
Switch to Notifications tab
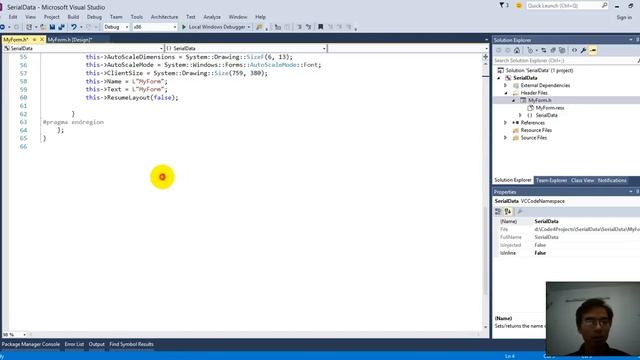(x=612, y=180)
